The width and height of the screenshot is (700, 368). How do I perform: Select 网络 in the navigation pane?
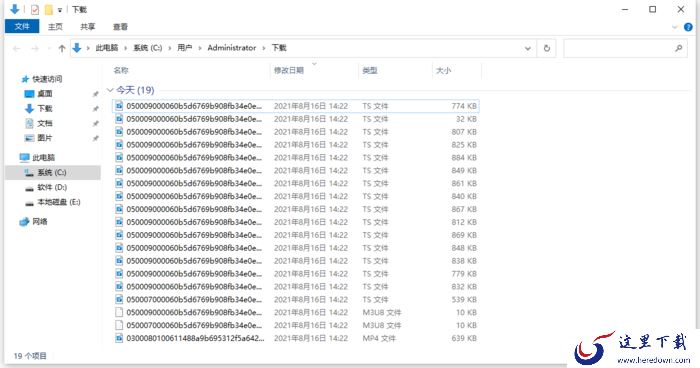[40, 222]
